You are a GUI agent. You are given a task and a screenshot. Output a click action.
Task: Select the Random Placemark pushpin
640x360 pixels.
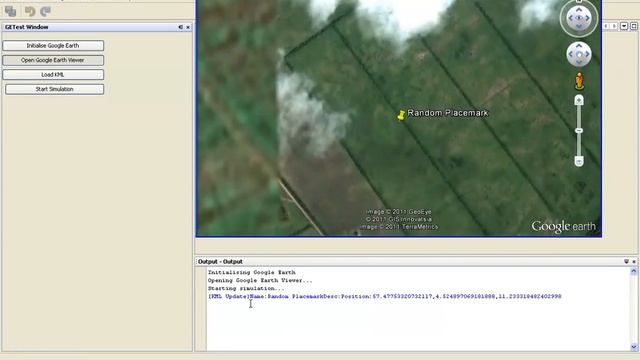pos(401,115)
